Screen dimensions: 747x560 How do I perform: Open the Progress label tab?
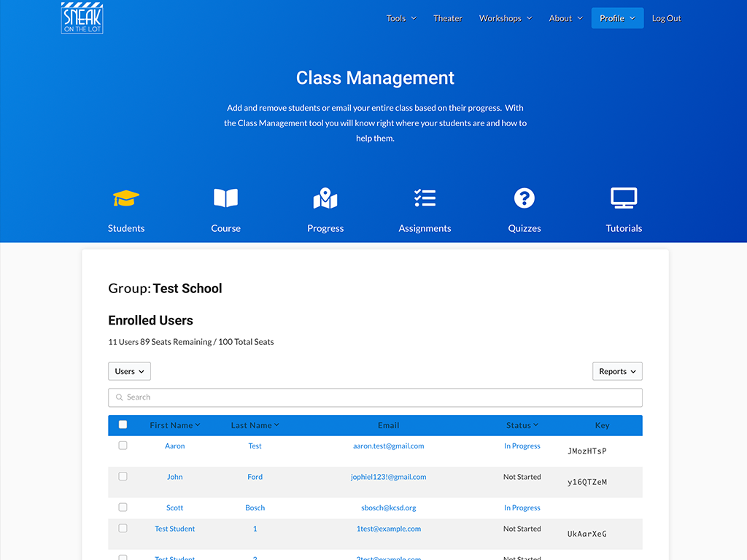(325, 228)
